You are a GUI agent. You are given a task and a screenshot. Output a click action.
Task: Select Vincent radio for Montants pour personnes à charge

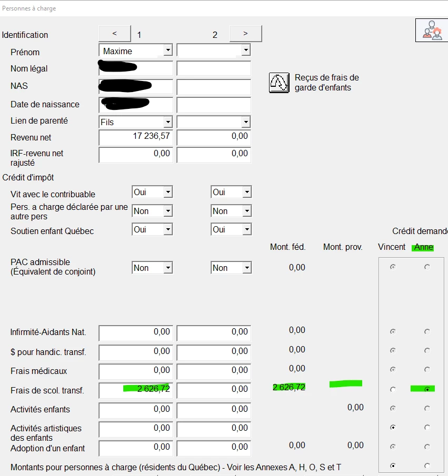393,465
